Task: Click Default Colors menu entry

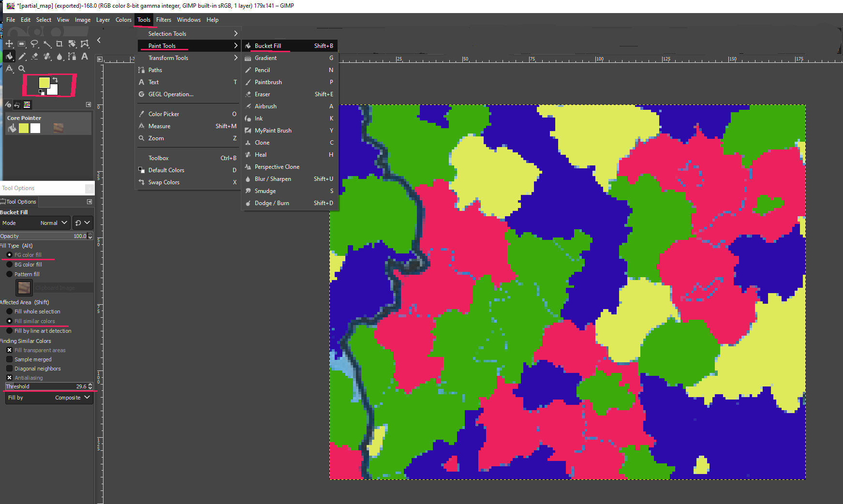Action: pyautogui.click(x=166, y=170)
